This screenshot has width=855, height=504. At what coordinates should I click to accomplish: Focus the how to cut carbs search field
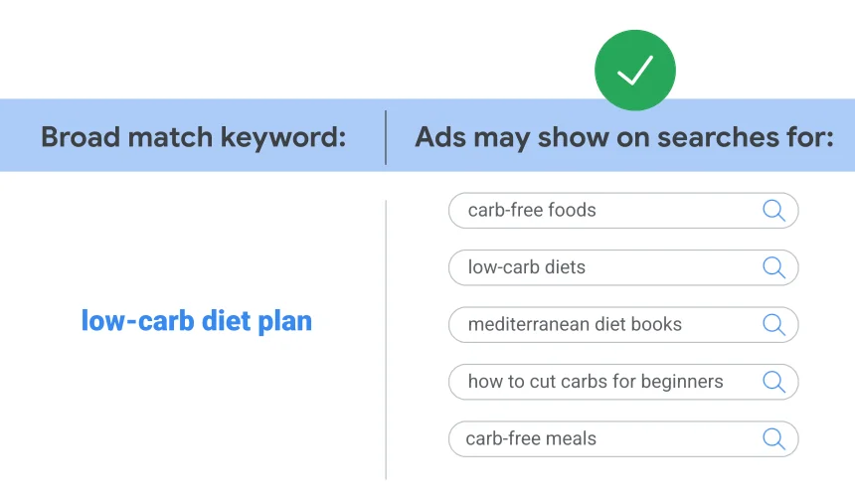pos(623,382)
